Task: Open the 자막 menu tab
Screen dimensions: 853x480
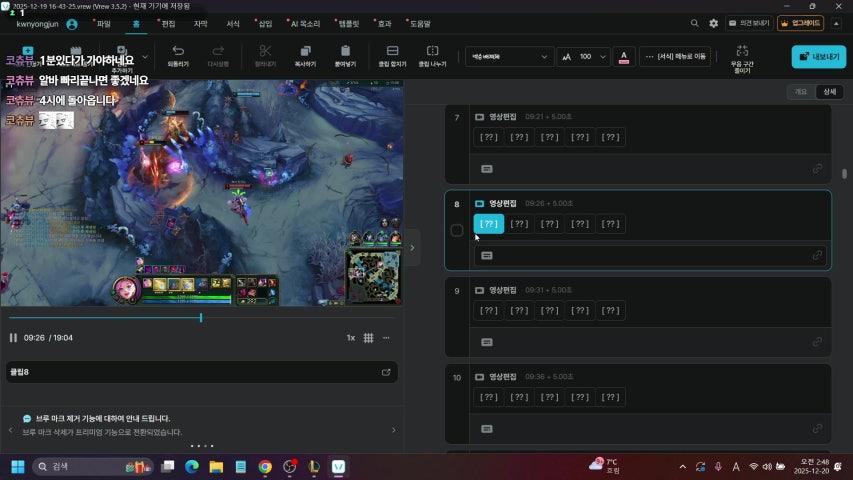Action: [x=200, y=24]
